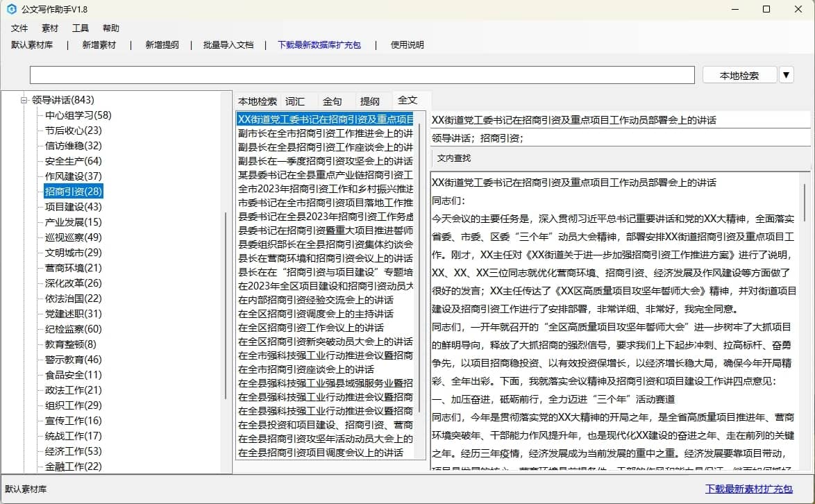
Task: Select 营商环境(21) in the category tree
Action: pyautogui.click(x=73, y=268)
